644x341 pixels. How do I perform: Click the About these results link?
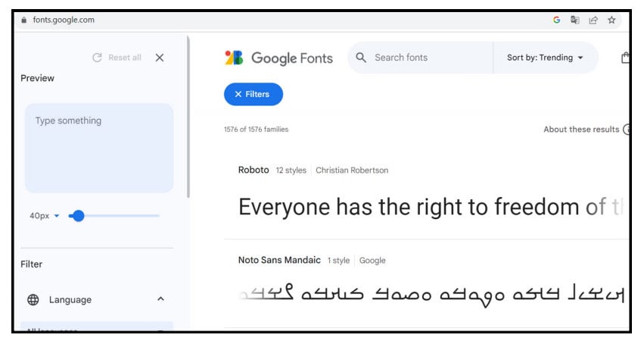(580, 130)
